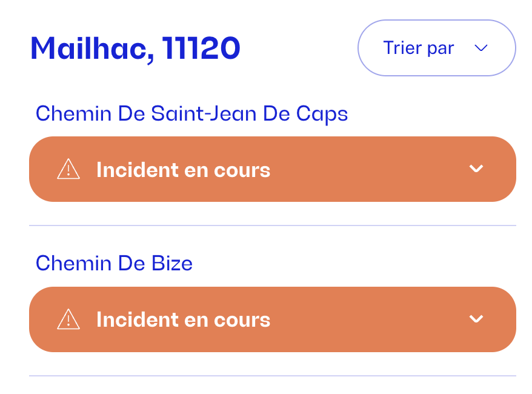The image size is (532, 394).
Task: Click the down arrow inside Trier par
Action: (x=481, y=48)
